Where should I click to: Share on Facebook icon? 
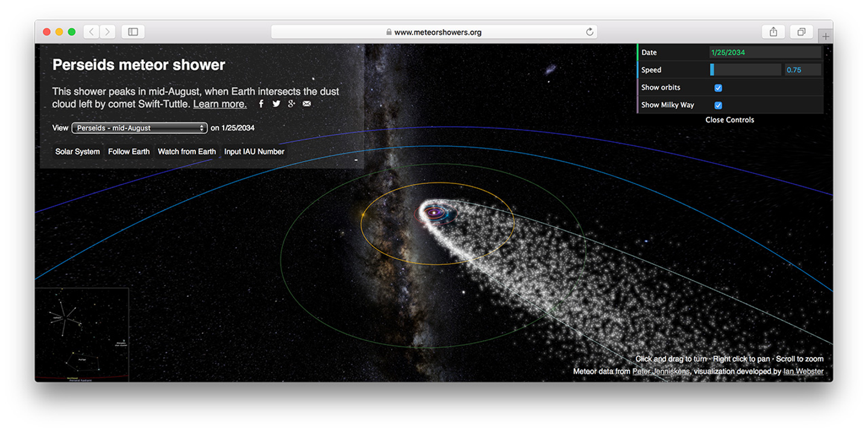tap(261, 104)
